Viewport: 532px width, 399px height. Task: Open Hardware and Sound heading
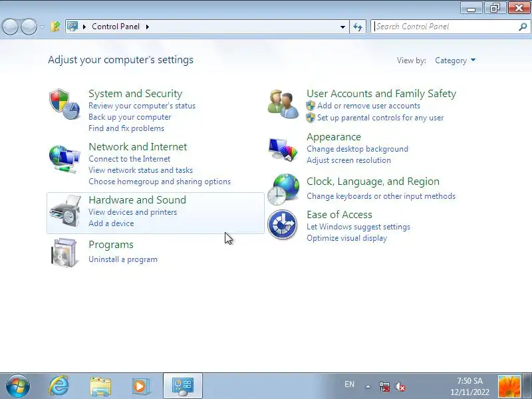point(138,200)
